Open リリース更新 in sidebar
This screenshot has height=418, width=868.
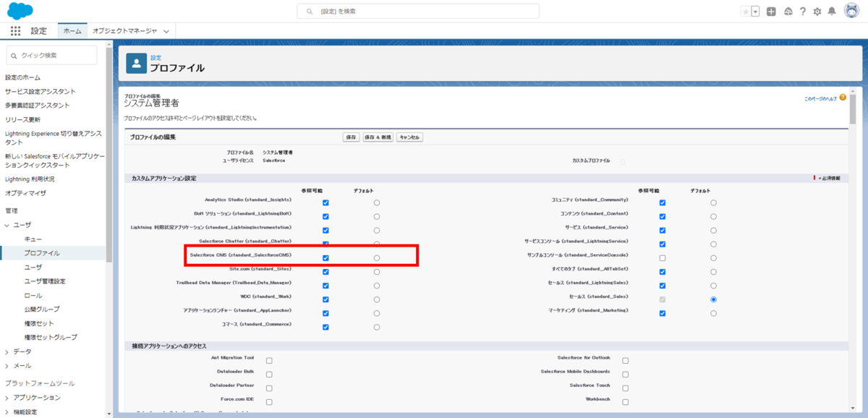tap(22, 119)
